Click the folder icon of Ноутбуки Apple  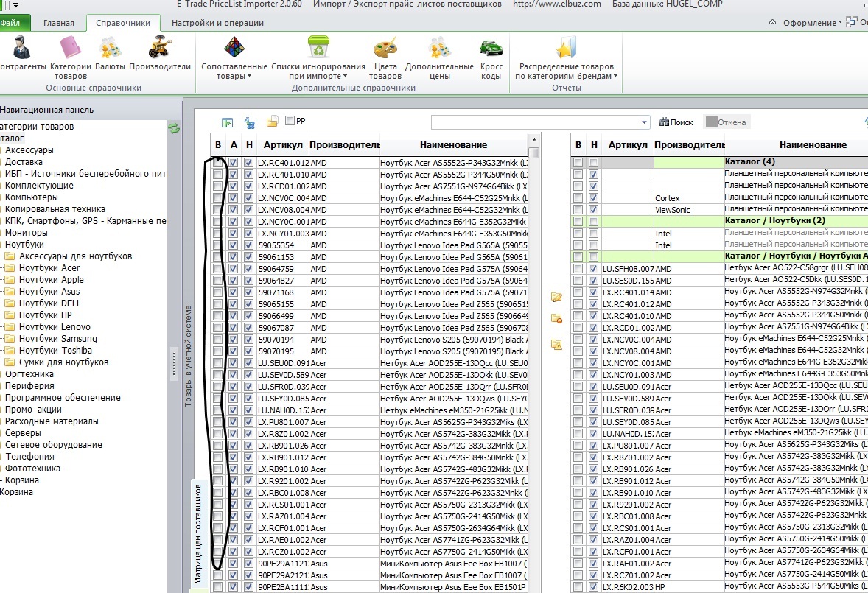coord(10,279)
